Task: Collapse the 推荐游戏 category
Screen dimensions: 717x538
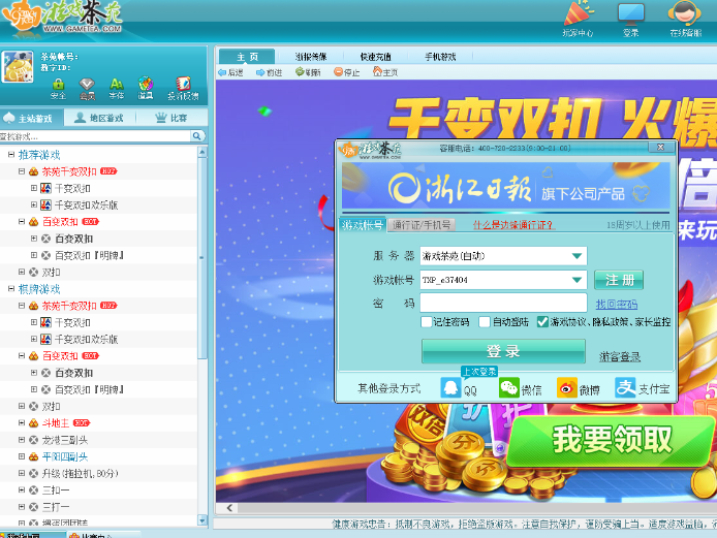Action: click(11, 155)
